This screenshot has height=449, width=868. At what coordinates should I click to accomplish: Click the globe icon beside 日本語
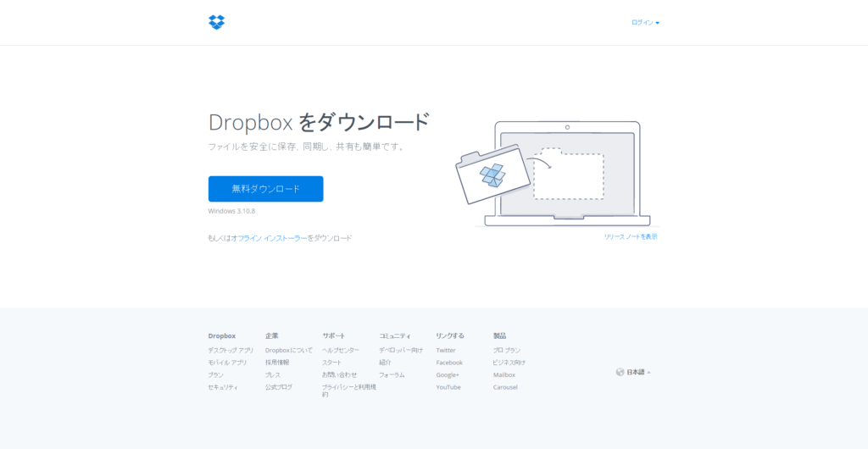[620, 372]
